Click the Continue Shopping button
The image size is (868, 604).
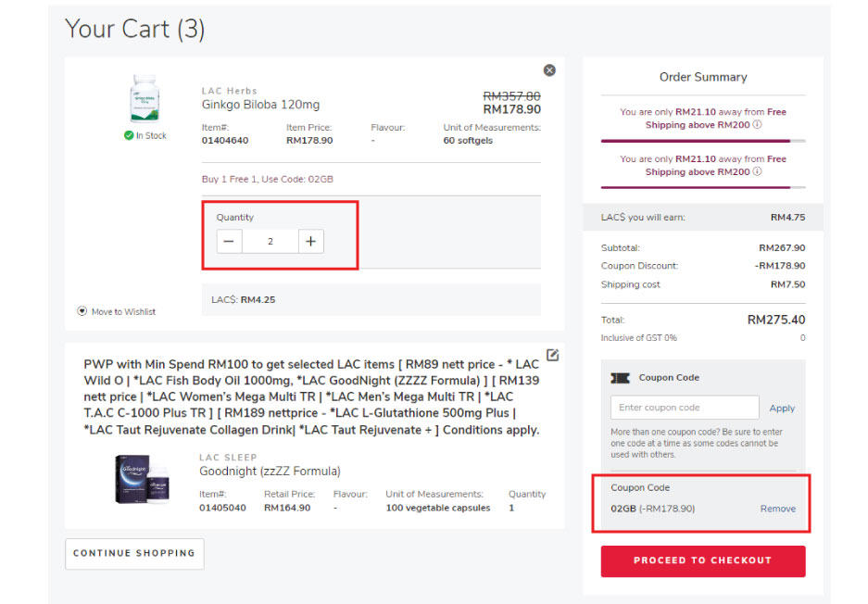click(x=134, y=554)
